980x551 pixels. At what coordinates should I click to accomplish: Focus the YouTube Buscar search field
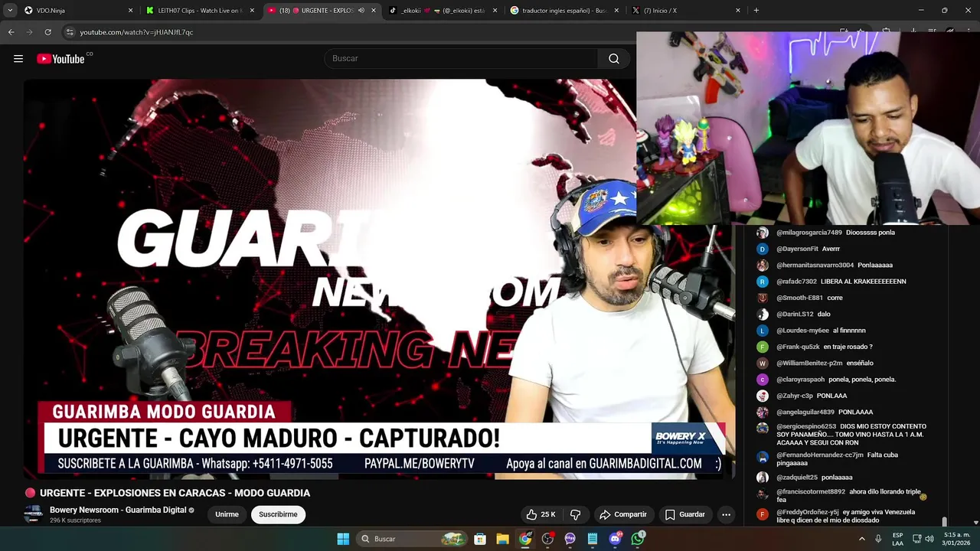click(461, 59)
